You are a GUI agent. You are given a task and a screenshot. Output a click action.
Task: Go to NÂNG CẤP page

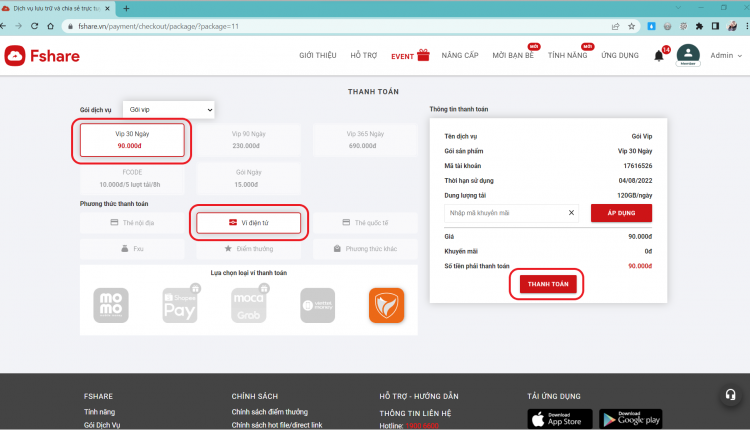[x=460, y=55]
